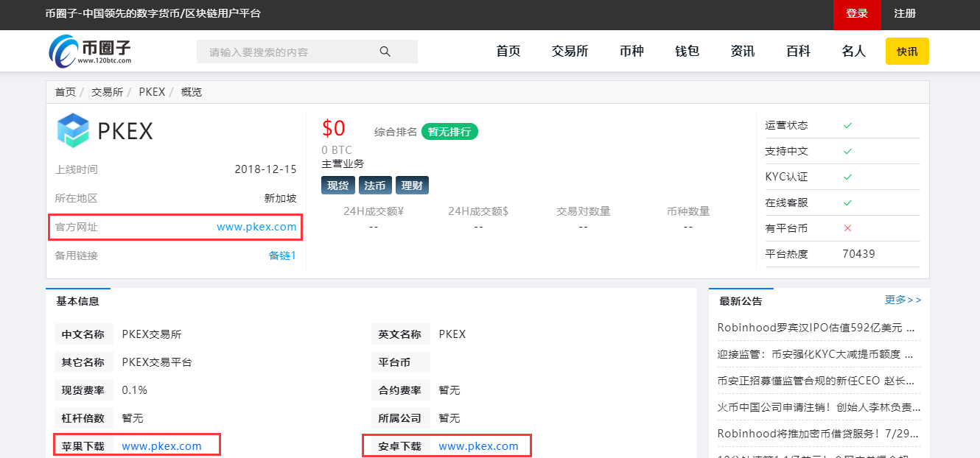The width and height of the screenshot is (980, 458).
Task: Open 苹果下载 www.pkex.com link
Action: [161, 446]
